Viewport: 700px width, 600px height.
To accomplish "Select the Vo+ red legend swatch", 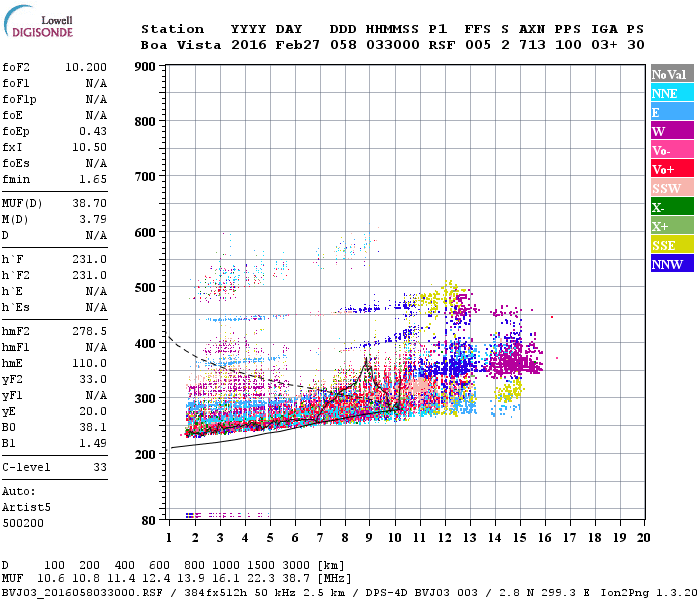I will pos(672,169).
